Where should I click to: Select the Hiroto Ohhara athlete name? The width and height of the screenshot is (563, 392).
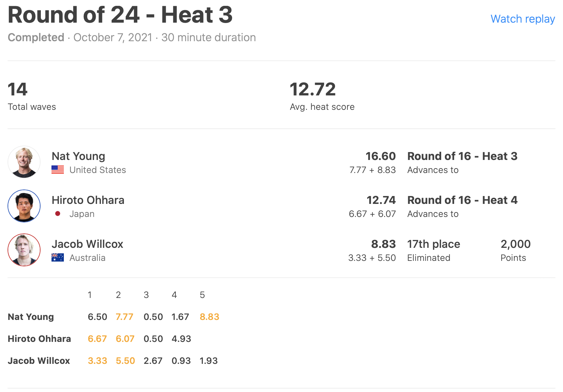click(x=88, y=200)
